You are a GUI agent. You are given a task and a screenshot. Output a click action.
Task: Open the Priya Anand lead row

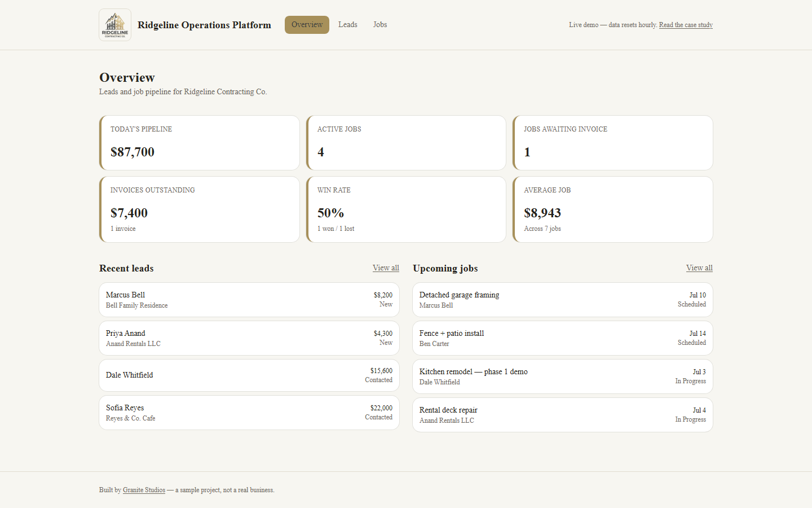coord(249,338)
